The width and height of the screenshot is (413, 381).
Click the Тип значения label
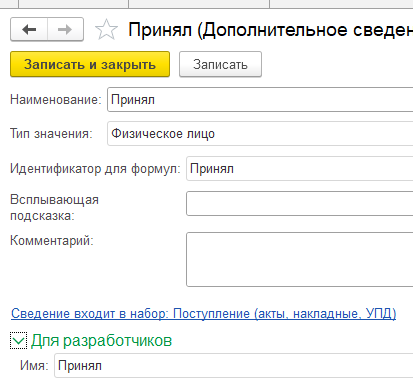pos(51,134)
